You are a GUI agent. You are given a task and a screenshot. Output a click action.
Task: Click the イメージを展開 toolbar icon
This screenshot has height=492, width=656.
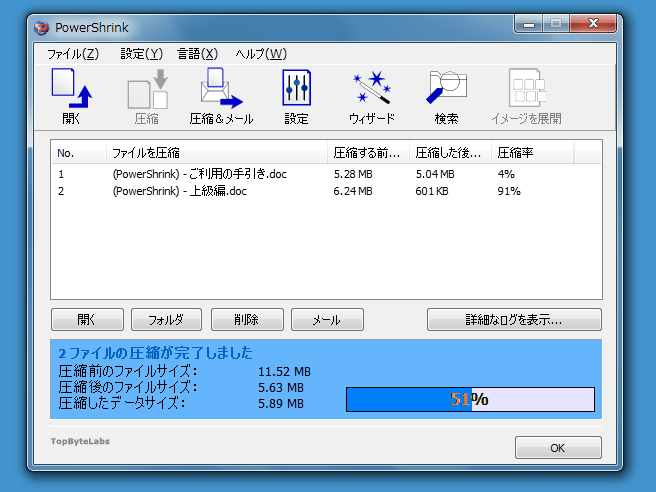(526, 96)
